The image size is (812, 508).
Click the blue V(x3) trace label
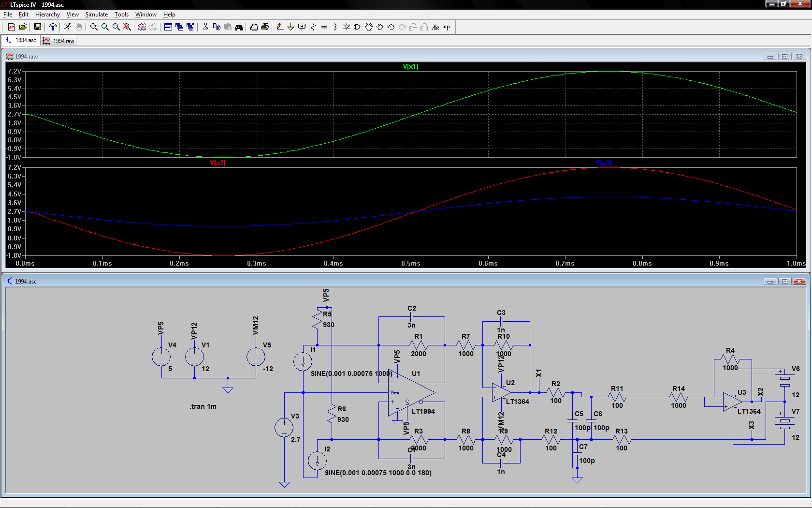click(x=603, y=163)
